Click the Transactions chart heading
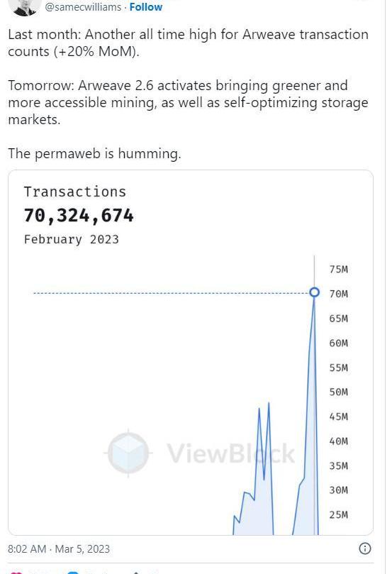Viewport: 392px width, 574px height. [75, 192]
